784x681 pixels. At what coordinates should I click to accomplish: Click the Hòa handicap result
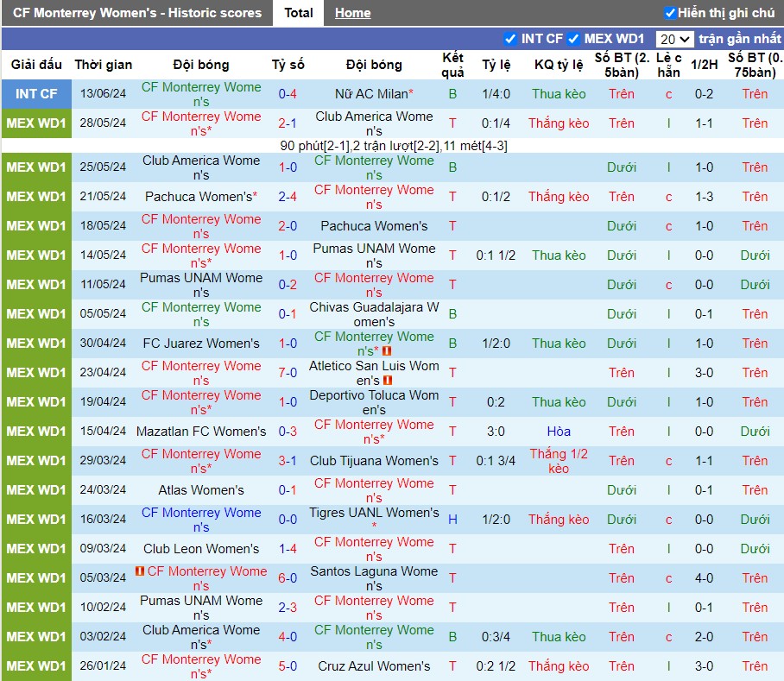(559, 432)
